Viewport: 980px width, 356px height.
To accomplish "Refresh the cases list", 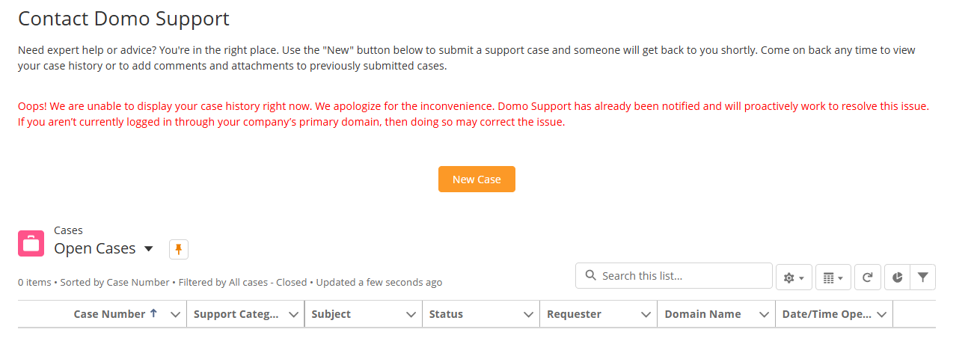I will click(x=867, y=277).
